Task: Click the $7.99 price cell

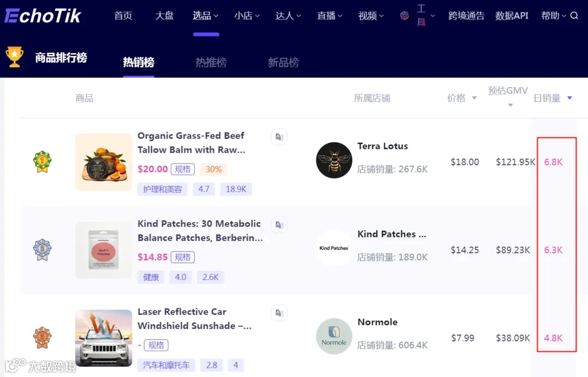Action: (x=463, y=338)
